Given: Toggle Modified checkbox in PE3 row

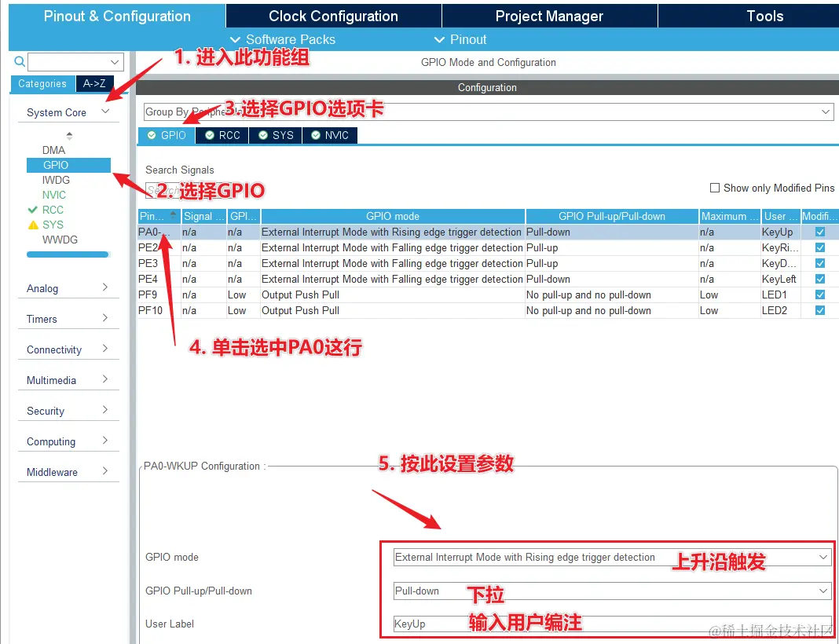Looking at the screenshot, I should coord(819,263).
